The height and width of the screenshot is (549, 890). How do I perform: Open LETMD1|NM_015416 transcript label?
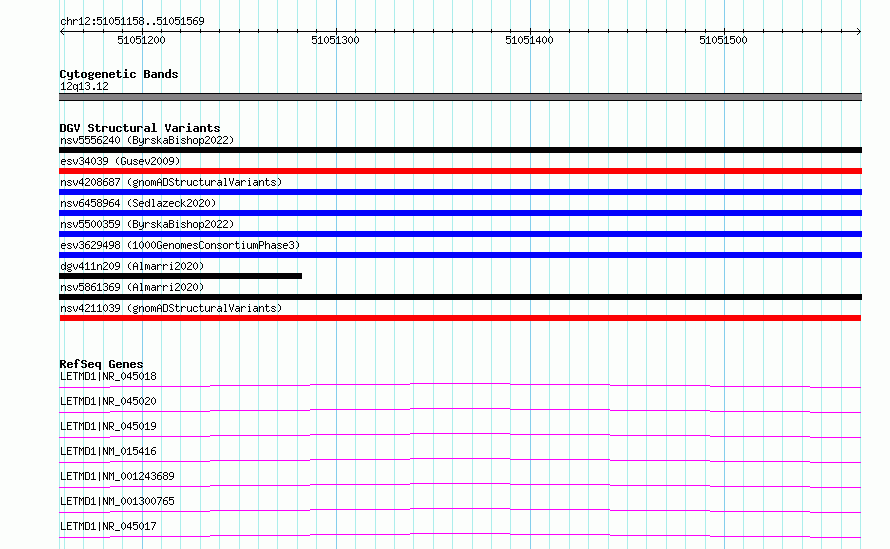108,451
